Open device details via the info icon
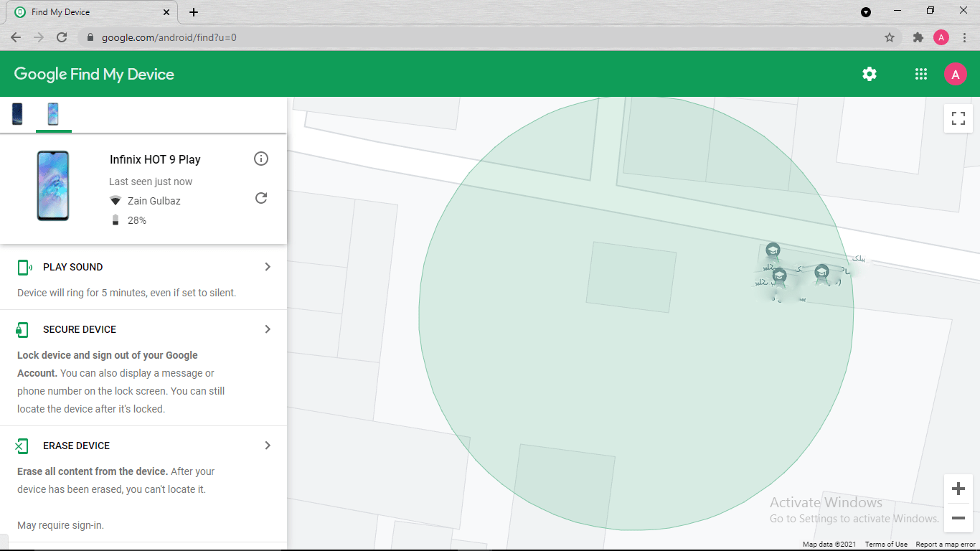980x551 pixels. [261, 159]
